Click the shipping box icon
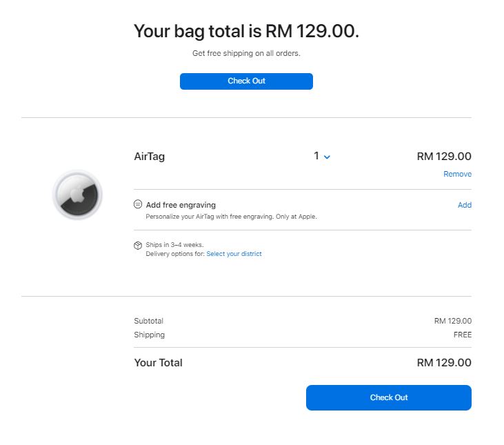This screenshot has width=504, height=445. pyautogui.click(x=138, y=245)
